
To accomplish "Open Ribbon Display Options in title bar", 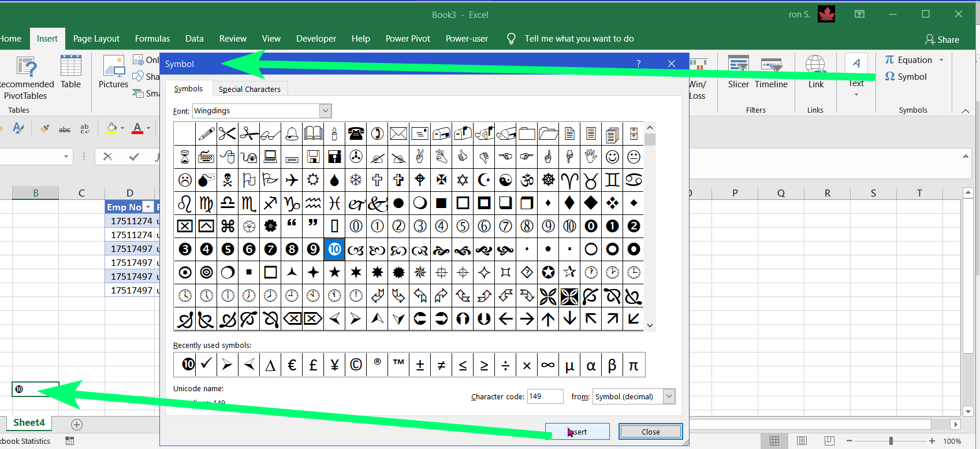I will [859, 14].
